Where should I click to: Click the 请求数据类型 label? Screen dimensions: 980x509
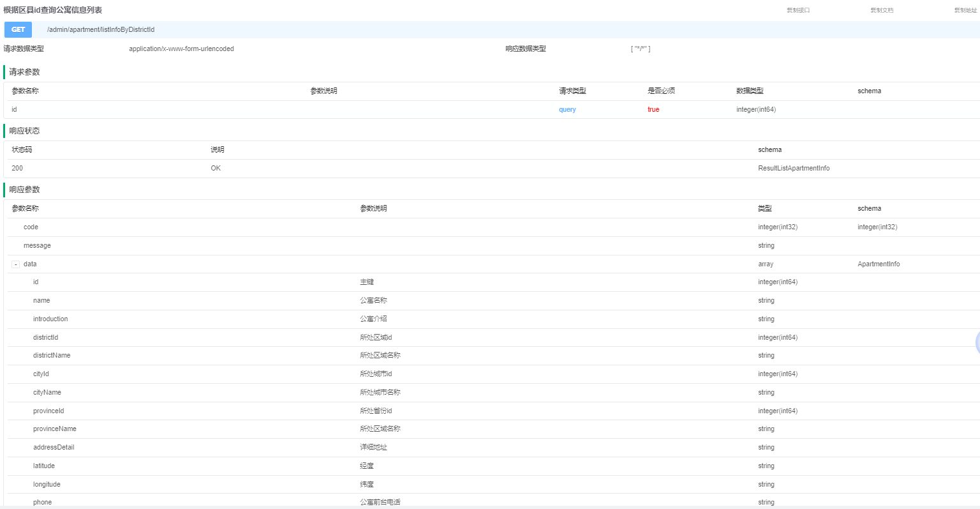(x=24, y=49)
